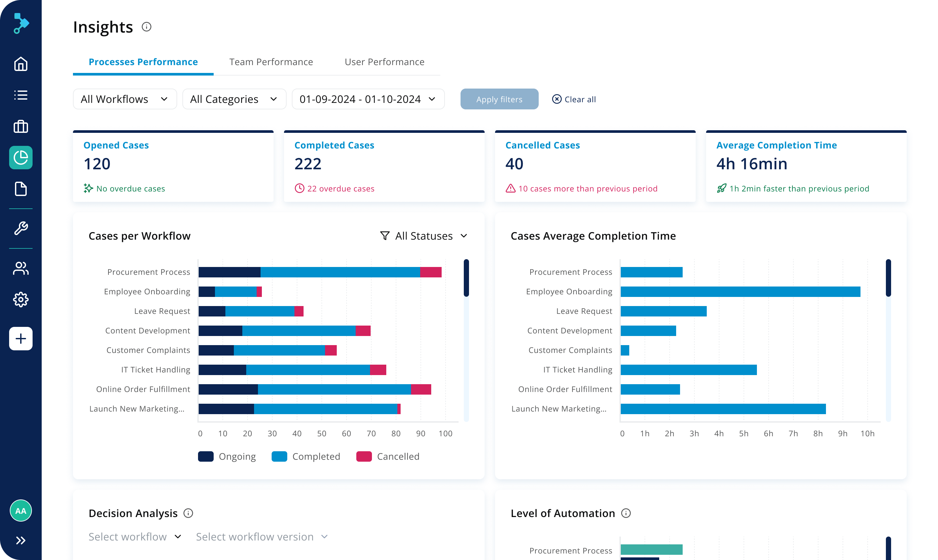This screenshot has width=938, height=560.
Task: Open the Home icon in sidebar
Action: (x=21, y=64)
